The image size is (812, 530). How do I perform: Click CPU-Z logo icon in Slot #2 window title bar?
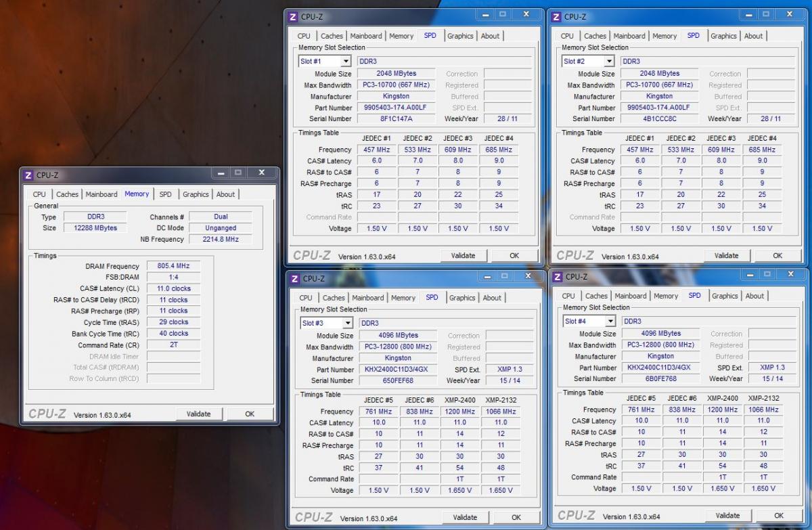tap(556, 17)
